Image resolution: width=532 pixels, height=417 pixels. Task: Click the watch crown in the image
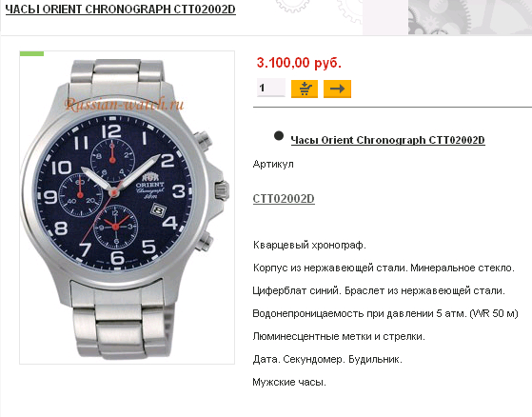click(222, 190)
